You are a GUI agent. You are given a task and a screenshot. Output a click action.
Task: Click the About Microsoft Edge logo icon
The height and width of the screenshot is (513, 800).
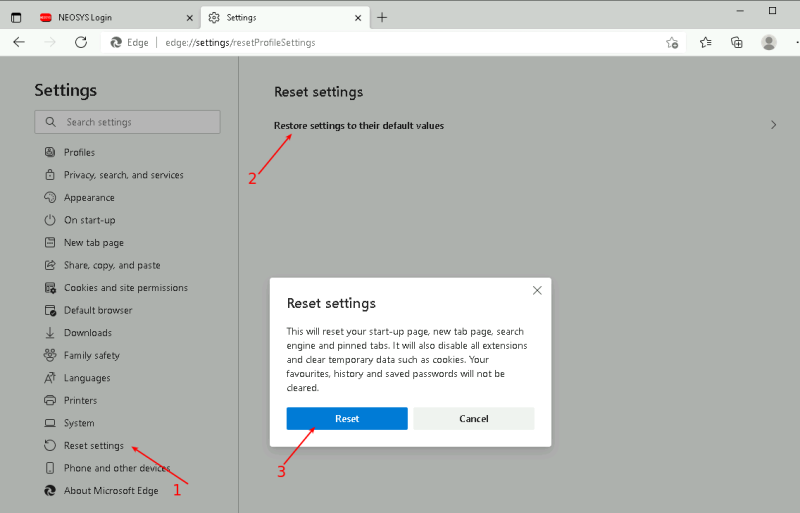(x=50, y=491)
